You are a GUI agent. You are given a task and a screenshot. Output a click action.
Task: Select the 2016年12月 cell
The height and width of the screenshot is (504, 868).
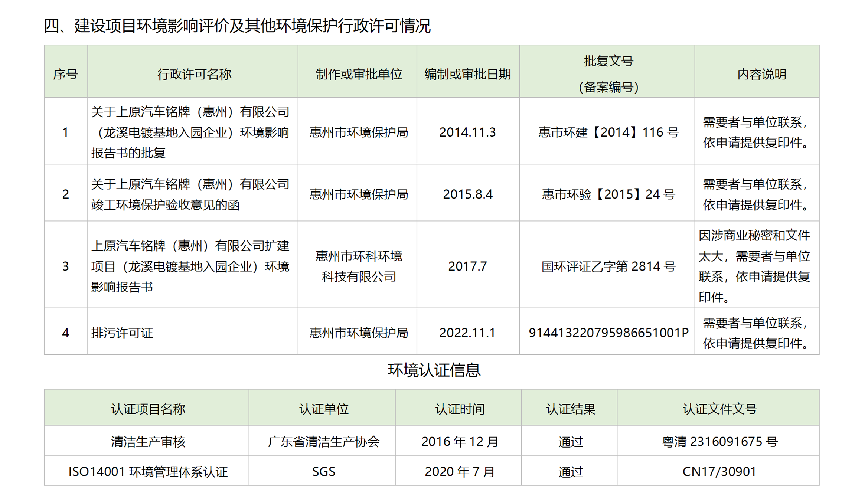coord(459,441)
